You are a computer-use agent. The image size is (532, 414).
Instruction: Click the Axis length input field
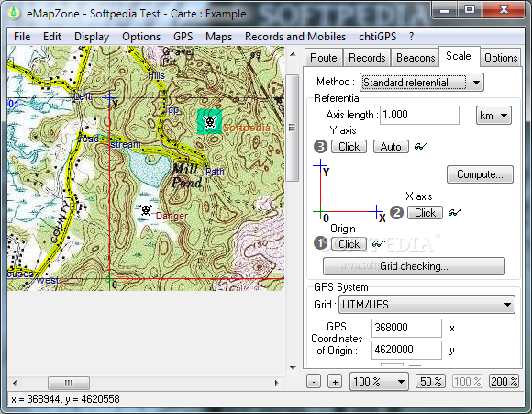419,115
